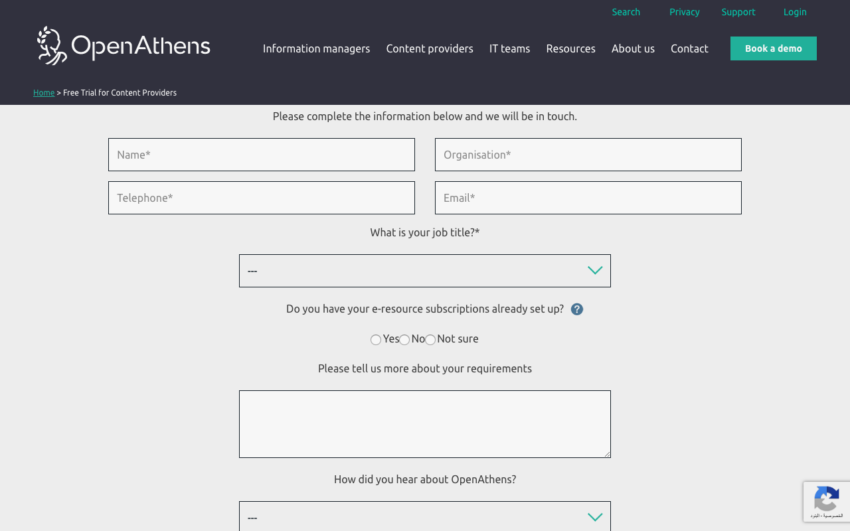850x531 pixels.
Task: Open the e-resource subscriptions help icon
Action: pyautogui.click(x=577, y=309)
